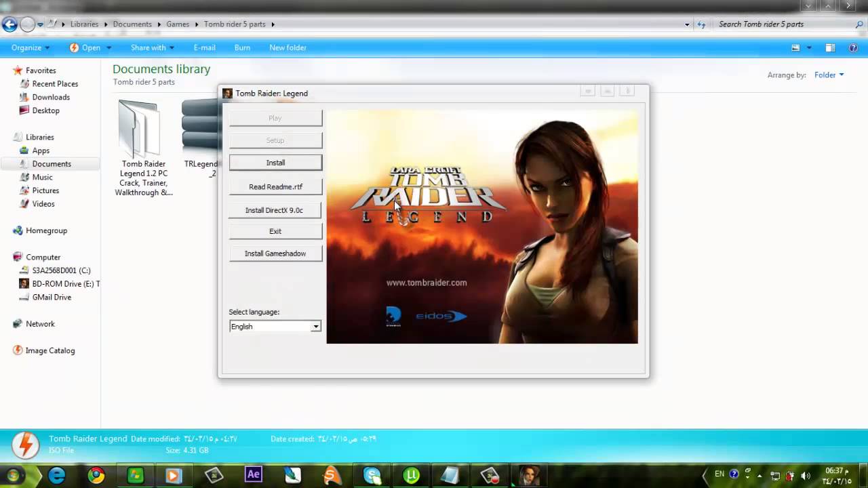Expand the Open button's dropdown arrow
Screen dimensions: 868x488
click(x=108, y=47)
